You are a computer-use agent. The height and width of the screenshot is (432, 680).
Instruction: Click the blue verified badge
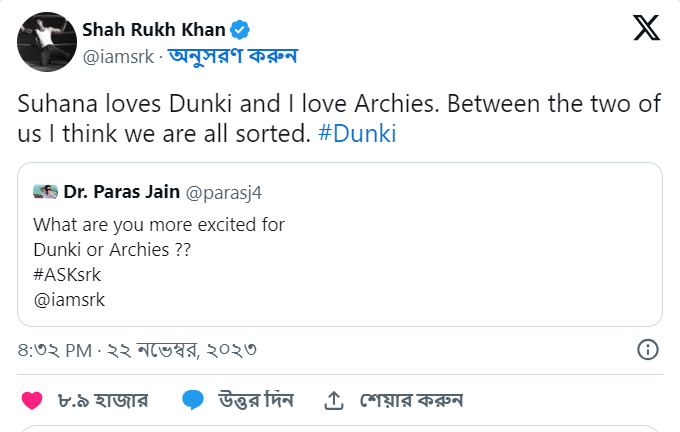click(x=241, y=30)
